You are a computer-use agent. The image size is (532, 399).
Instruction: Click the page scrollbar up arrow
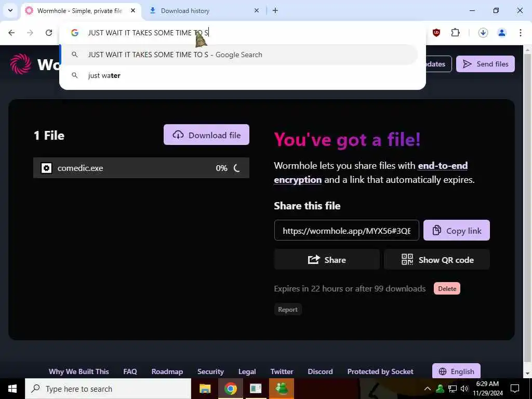[x=527, y=49]
